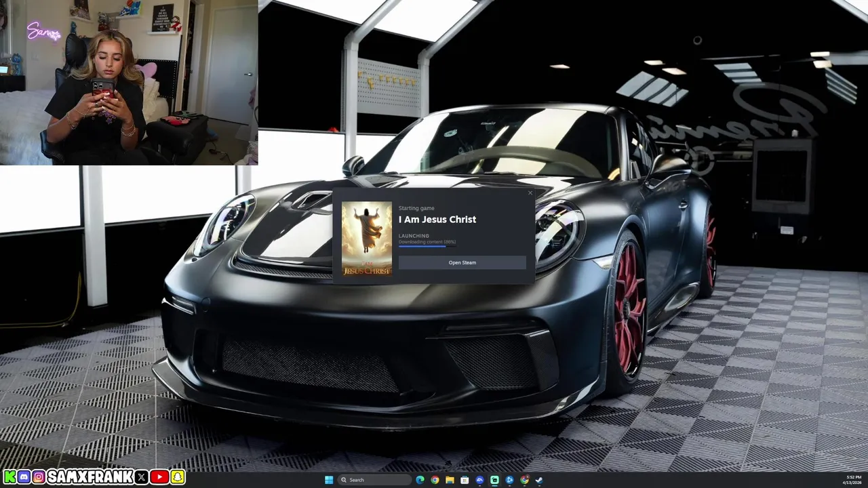Viewport: 868px width, 488px height.
Task: Open Microsoft Edge from the taskbar
Action: click(x=420, y=480)
